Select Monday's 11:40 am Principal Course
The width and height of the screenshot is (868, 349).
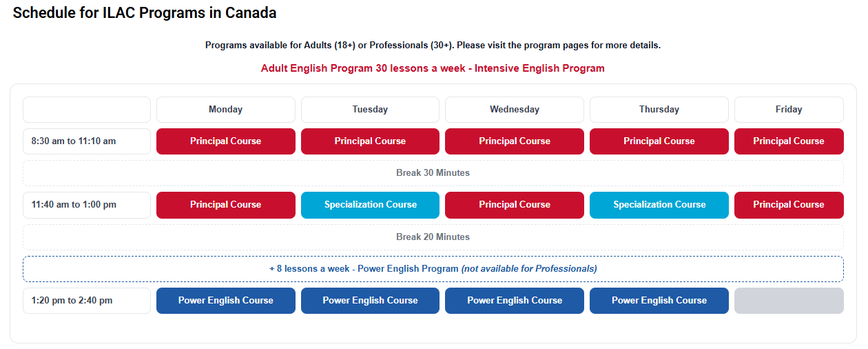[225, 205]
